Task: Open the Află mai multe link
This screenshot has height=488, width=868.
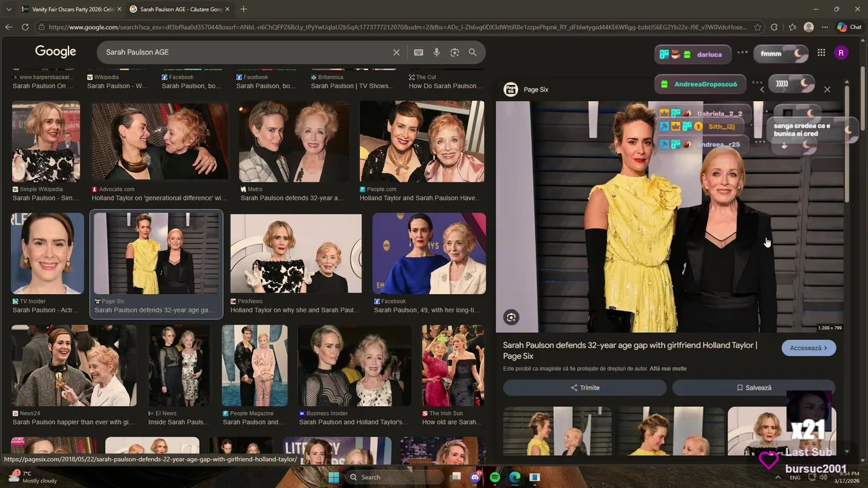Action: [x=668, y=369]
